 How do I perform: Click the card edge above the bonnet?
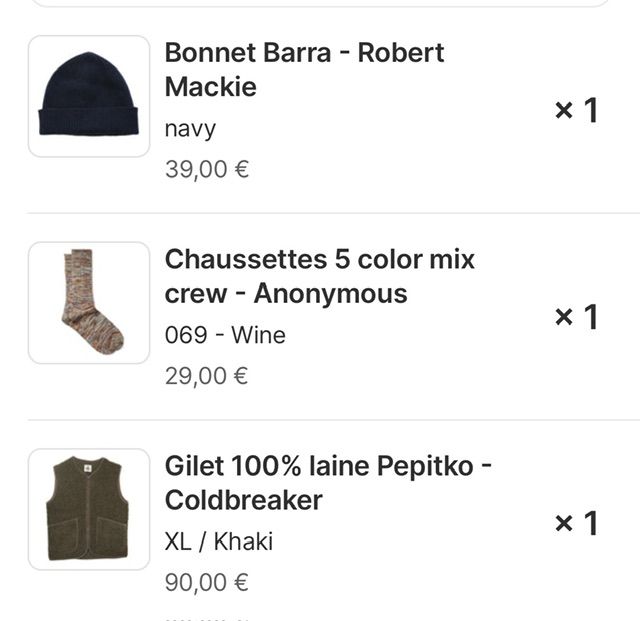[320, 5]
